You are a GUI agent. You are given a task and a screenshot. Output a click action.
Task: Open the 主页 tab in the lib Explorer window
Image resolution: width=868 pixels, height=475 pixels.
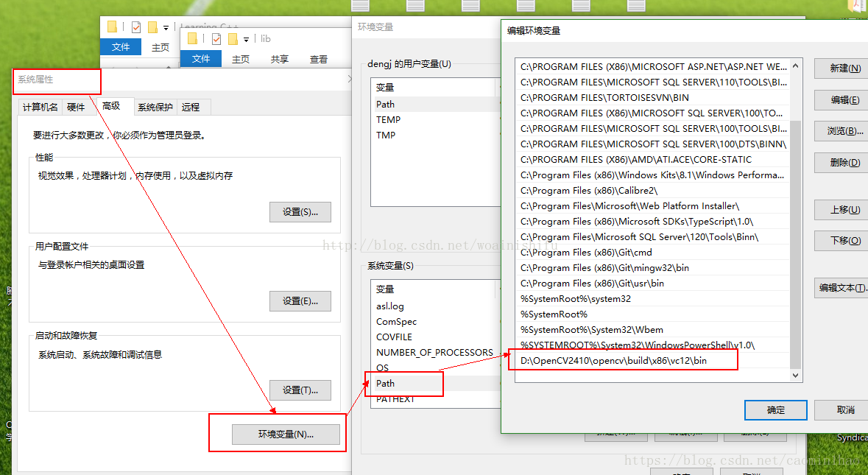(241, 59)
